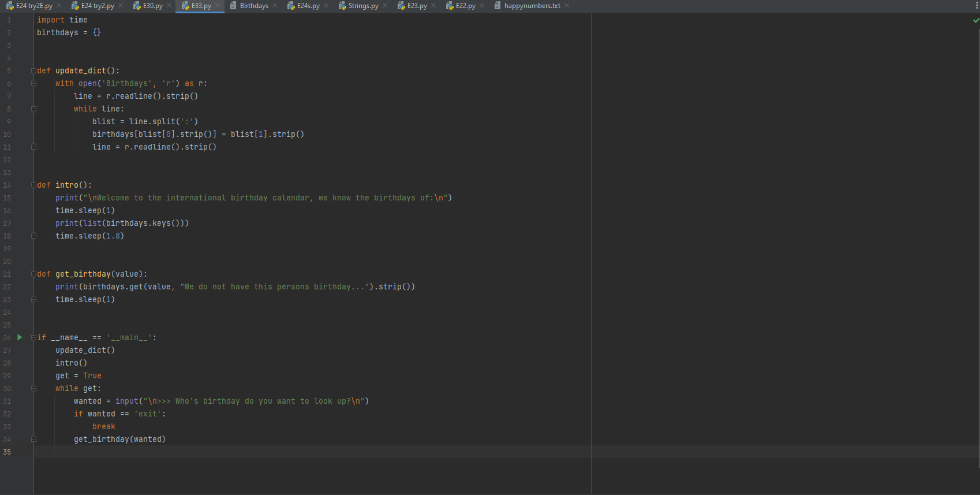Fold the 'while line:' loop block

(x=33, y=109)
